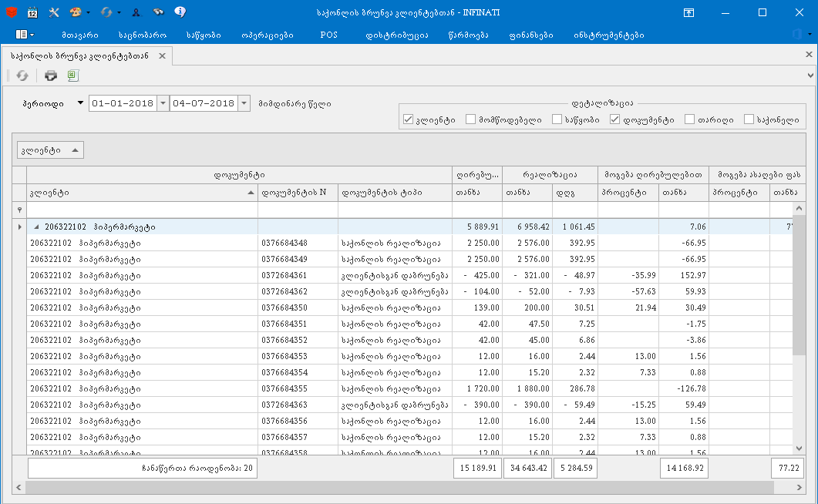Click the red INFINATI application logo
The height and width of the screenshot is (504, 818).
(x=12, y=12)
